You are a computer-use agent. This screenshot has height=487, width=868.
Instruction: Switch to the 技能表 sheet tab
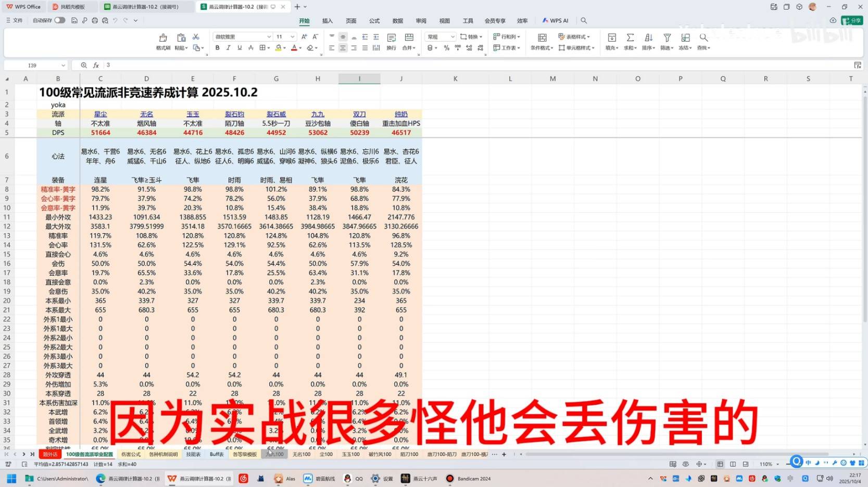[x=193, y=454]
